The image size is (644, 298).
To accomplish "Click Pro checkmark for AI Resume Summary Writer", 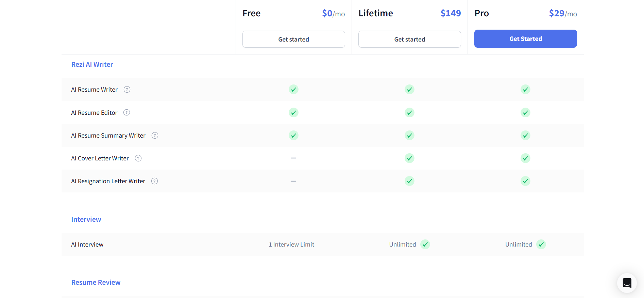I will tap(525, 135).
